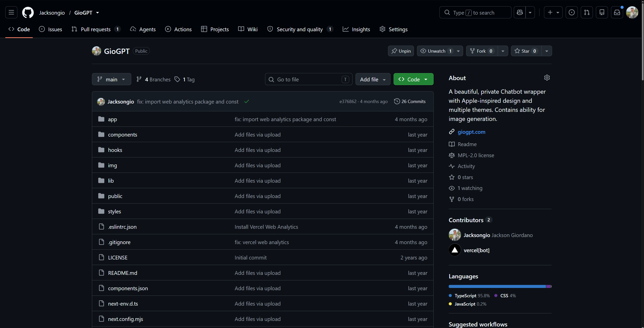
Task: Click the CSS 4% language entry
Action: 505,296
